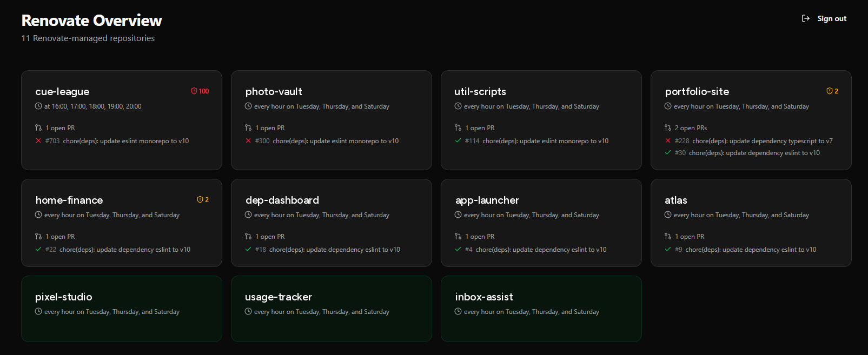Open the photo-vault repository title
Screen dimensions: 868x355
point(274,91)
